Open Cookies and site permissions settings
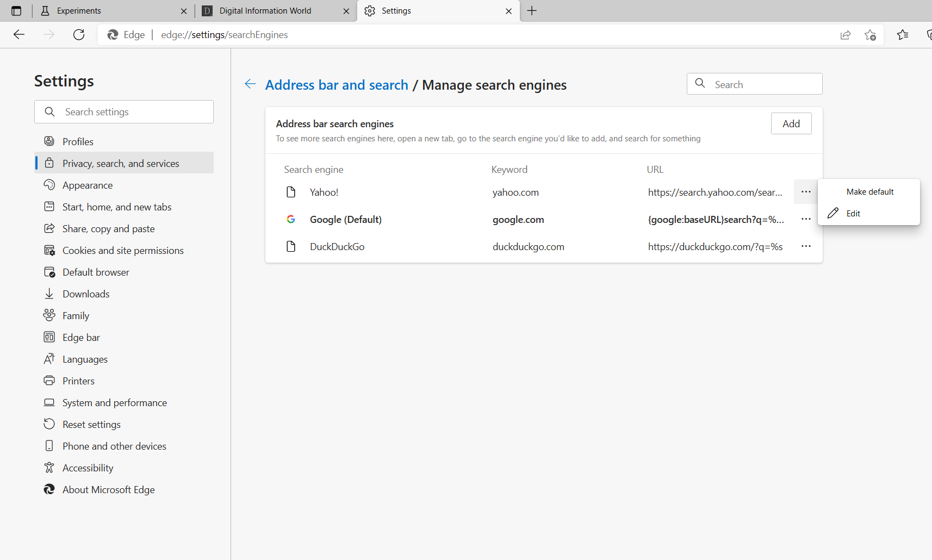Screen dimensions: 932x560 124,250
